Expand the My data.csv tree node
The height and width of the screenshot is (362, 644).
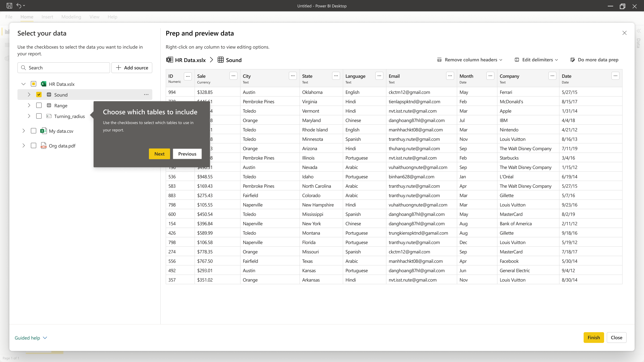pos(23,131)
